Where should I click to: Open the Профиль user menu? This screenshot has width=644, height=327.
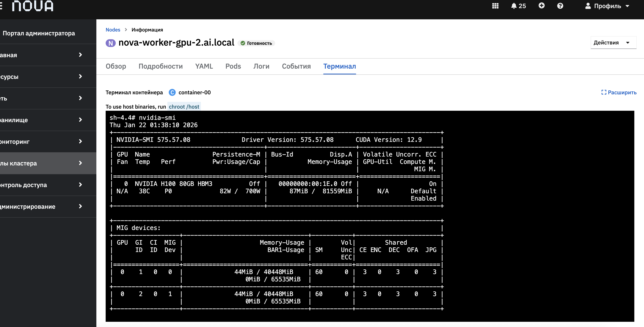[607, 6]
